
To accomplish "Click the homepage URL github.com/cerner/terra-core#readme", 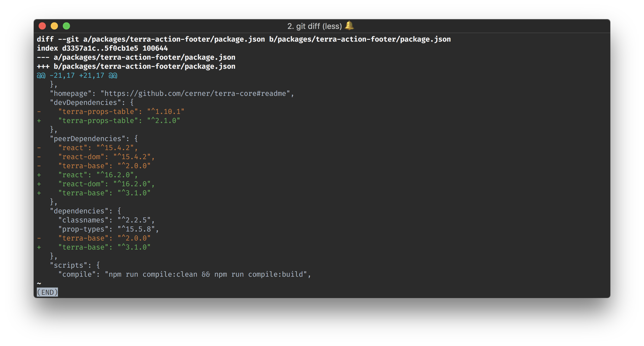I will 195,93.
